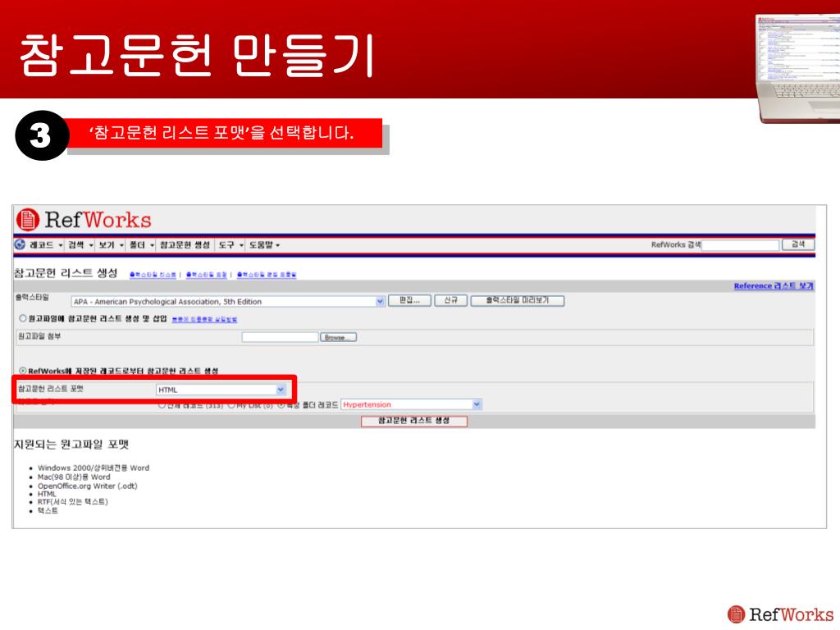Image resolution: width=840 pixels, height=630 pixels.
Task: Click the 편집... button
Action: click(410, 300)
